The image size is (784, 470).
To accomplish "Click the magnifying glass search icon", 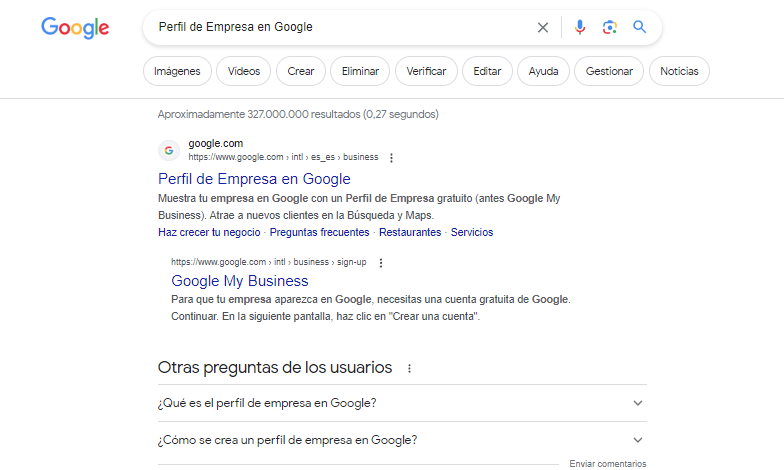I will pos(640,26).
